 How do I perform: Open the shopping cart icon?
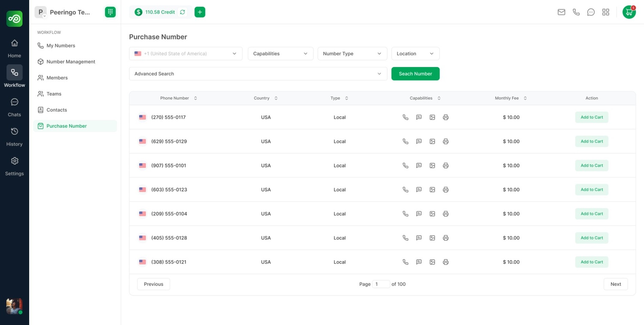point(629,12)
